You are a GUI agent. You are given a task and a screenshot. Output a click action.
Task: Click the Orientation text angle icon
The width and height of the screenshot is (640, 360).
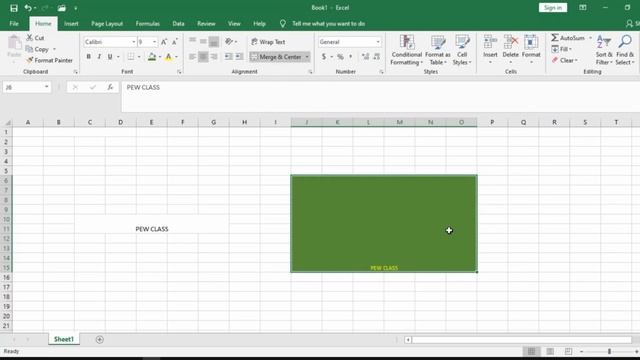click(x=229, y=42)
